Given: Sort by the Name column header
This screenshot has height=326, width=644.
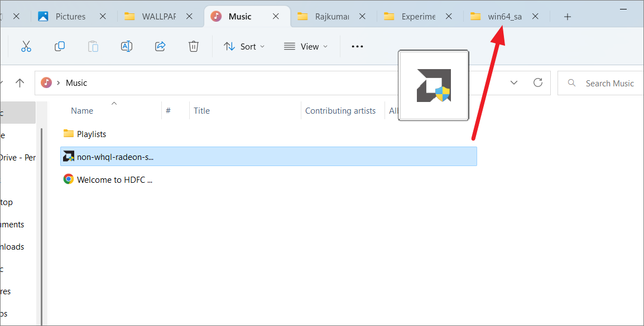Looking at the screenshot, I should click(81, 111).
